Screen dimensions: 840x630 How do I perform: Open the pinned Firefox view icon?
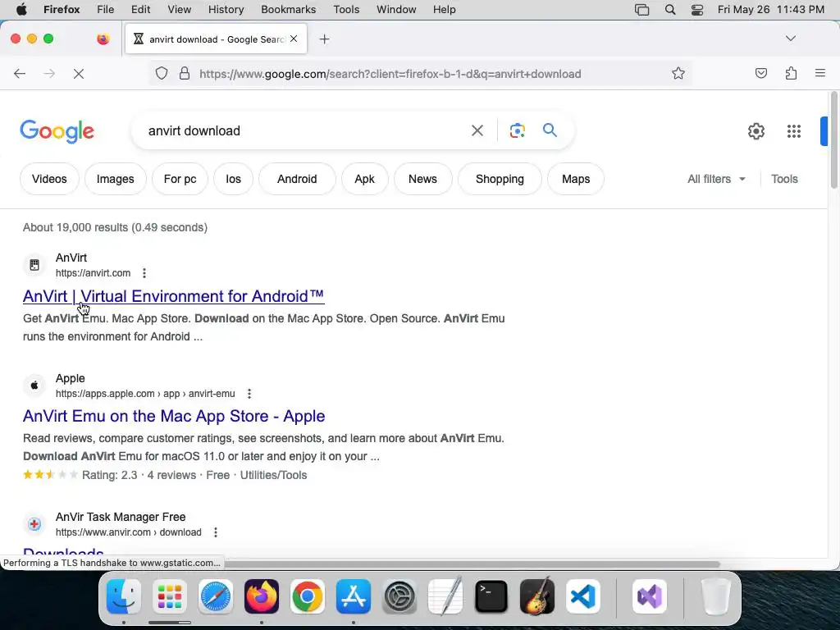coord(103,39)
